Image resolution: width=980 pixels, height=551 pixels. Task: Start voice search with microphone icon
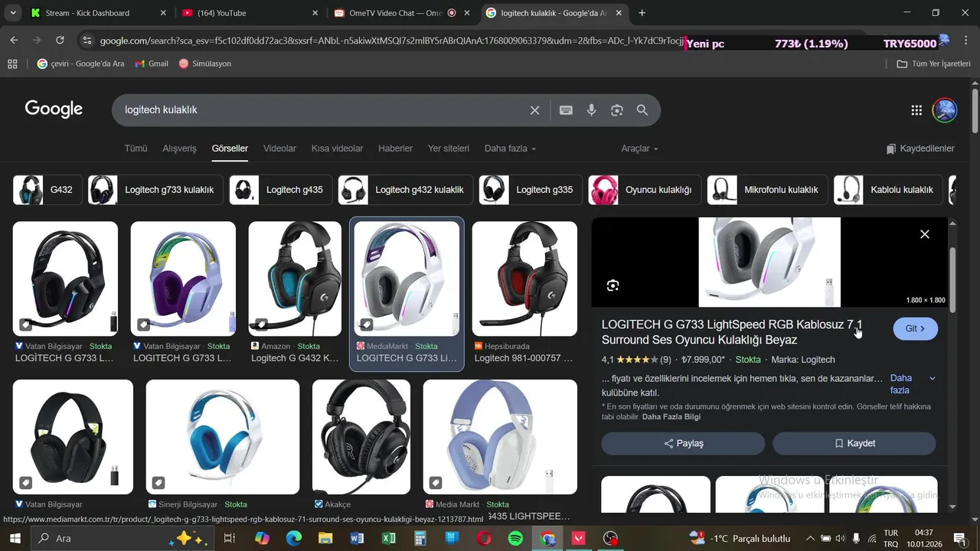click(591, 110)
